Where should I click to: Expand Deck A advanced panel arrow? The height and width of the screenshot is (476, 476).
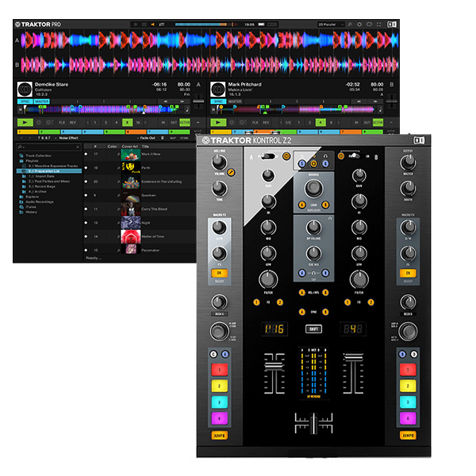pyautogui.click(x=198, y=122)
